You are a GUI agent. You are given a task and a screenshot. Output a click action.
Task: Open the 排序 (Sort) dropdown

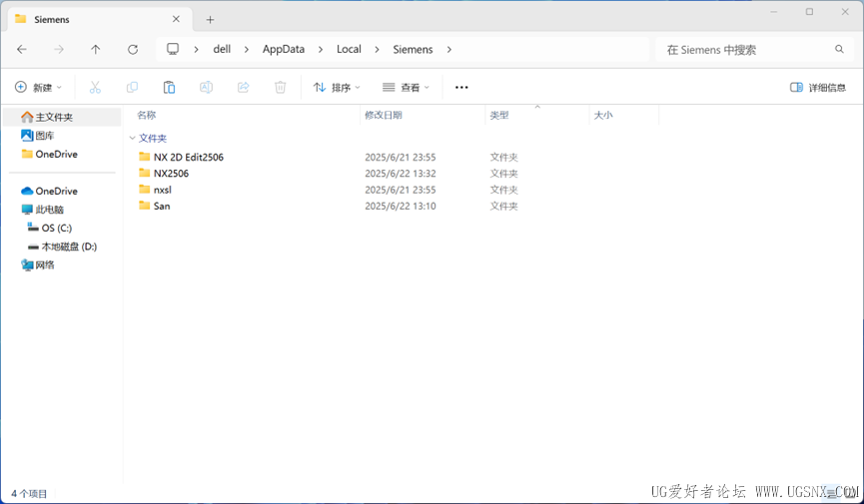tap(337, 87)
